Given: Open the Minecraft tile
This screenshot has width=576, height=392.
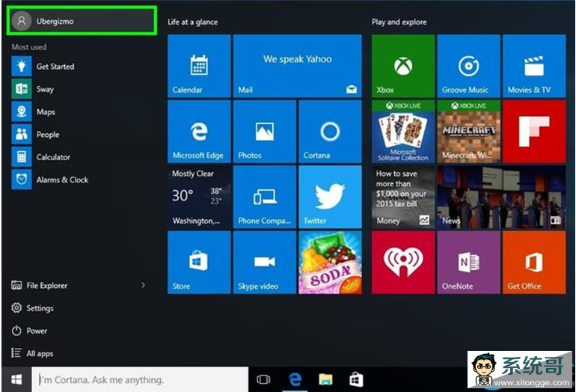Looking at the screenshot, I should 469,132.
